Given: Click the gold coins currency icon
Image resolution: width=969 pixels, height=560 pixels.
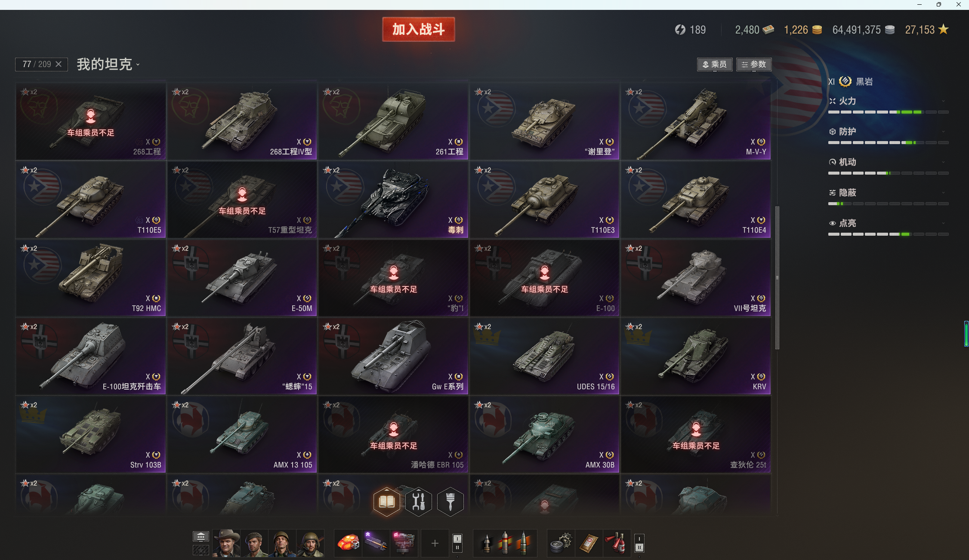Looking at the screenshot, I should point(817,30).
